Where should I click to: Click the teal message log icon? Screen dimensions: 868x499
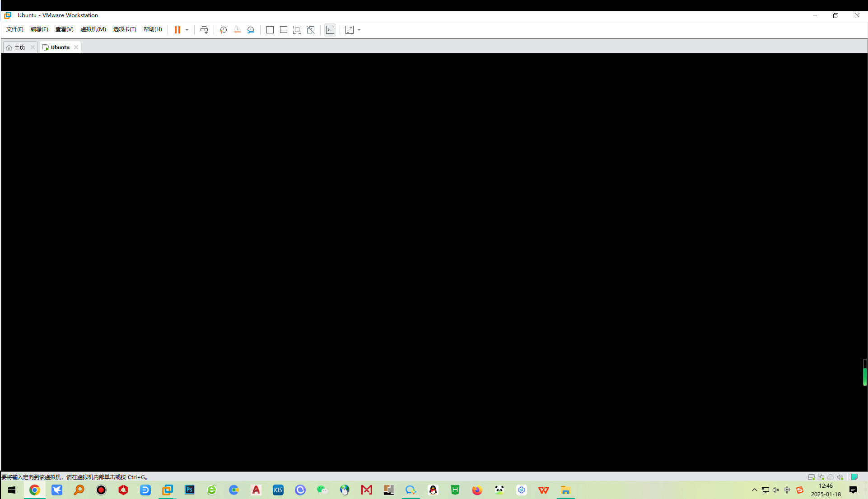854,477
